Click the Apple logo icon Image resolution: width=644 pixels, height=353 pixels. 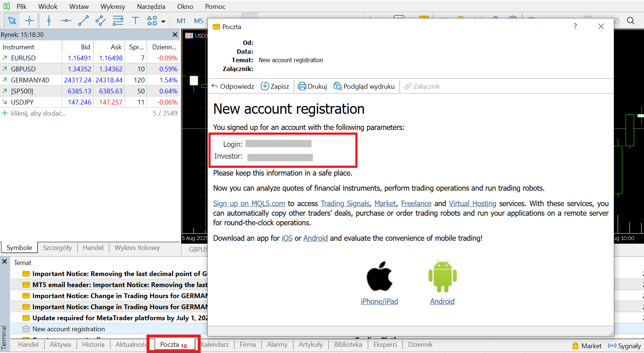379,276
